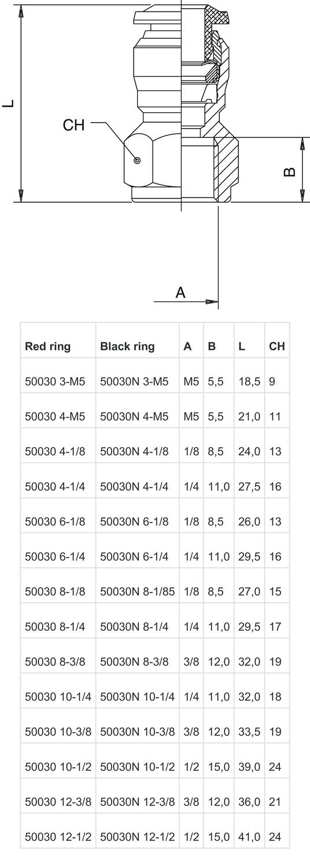This screenshot has height=868, width=310.
Task: Click the 18,5 length value
Action: (249, 382)
